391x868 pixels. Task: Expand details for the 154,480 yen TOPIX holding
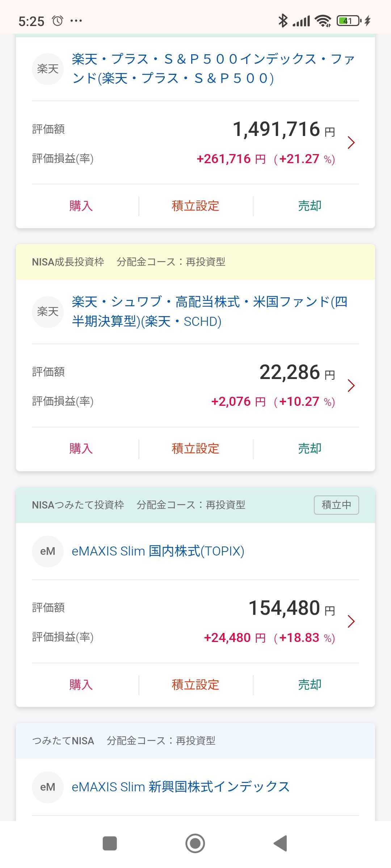[351, 621]
